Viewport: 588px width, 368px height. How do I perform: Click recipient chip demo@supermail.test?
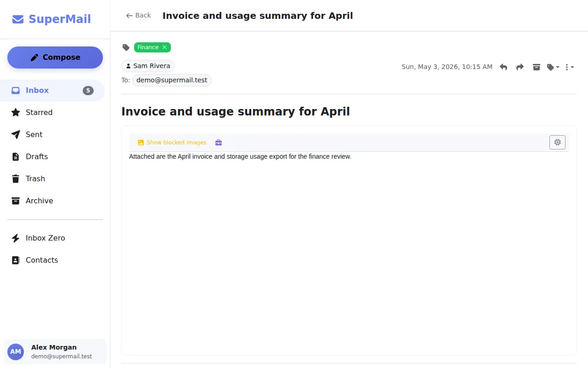pos(172,80)
